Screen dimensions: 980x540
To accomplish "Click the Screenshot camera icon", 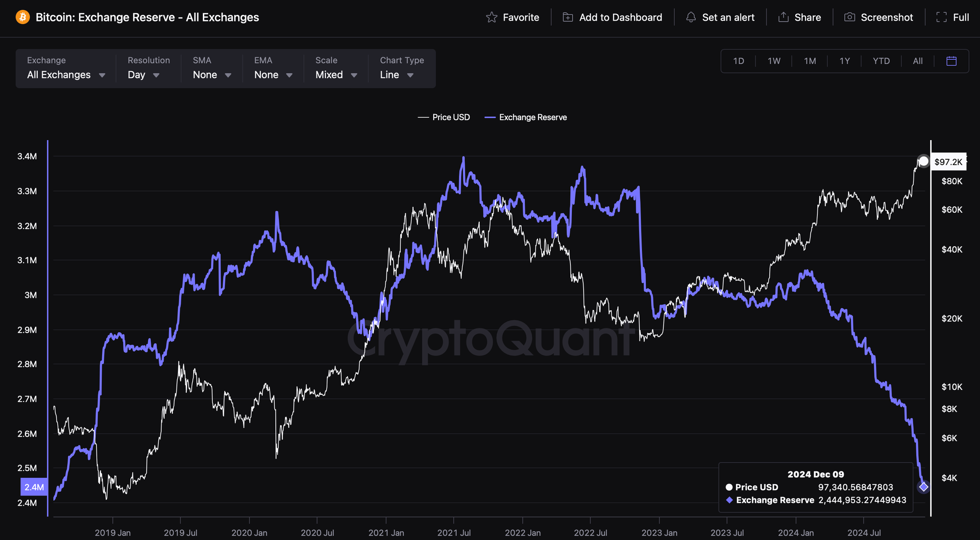I will click(850, 18).
